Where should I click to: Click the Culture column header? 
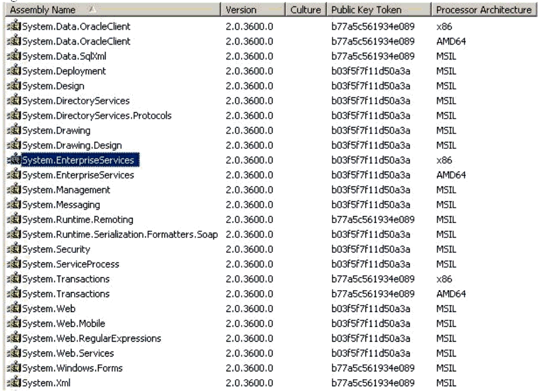305,10
